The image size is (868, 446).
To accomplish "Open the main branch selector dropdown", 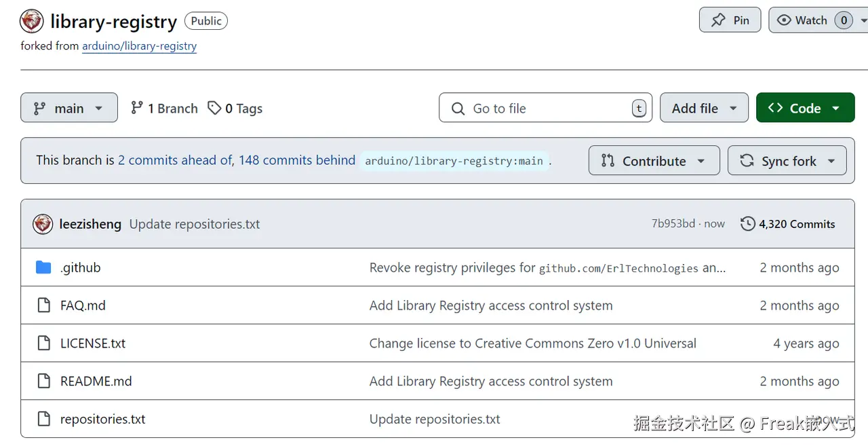I will tap(68, 108).
